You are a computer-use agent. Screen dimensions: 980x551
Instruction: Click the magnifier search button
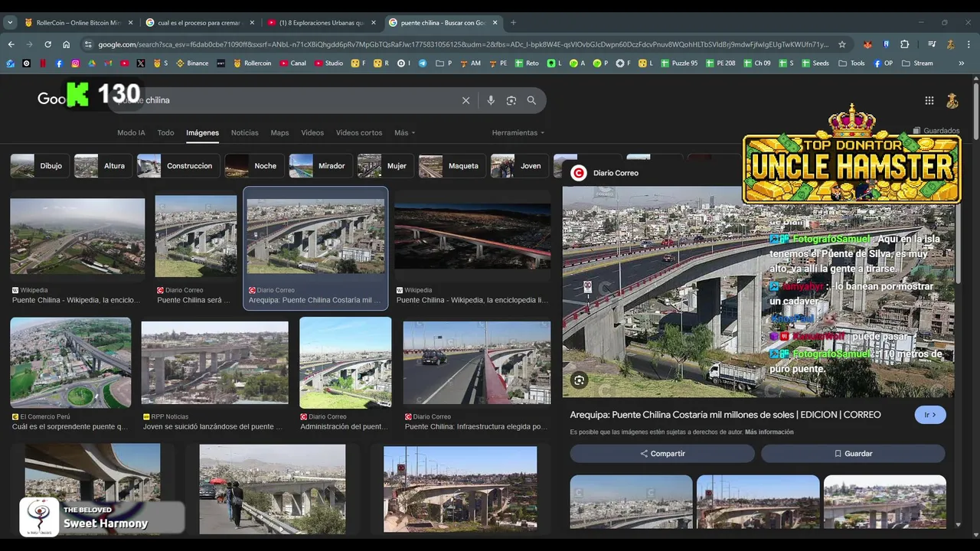pyautogui.click(x=531, y=100)
